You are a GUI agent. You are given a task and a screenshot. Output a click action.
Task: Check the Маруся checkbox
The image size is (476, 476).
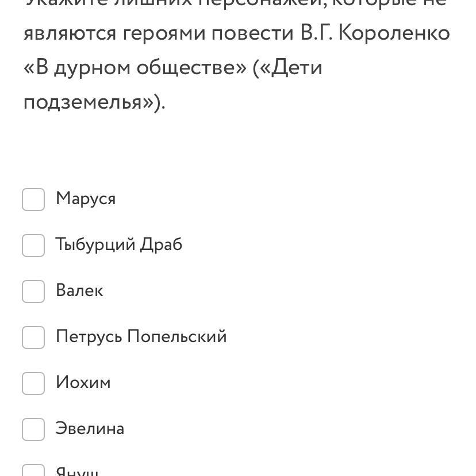33,199
